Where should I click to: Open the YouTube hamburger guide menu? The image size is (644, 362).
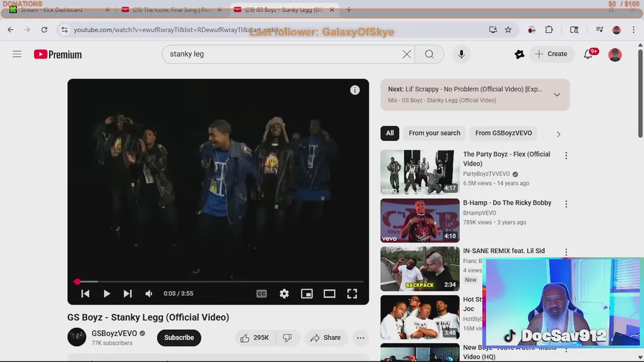coord(17,54)
